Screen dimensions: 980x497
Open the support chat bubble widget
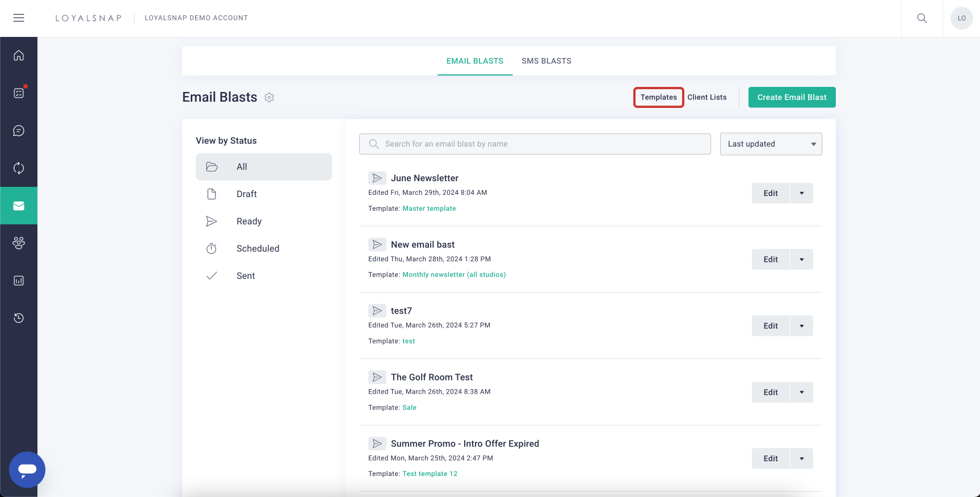(27, 470)
